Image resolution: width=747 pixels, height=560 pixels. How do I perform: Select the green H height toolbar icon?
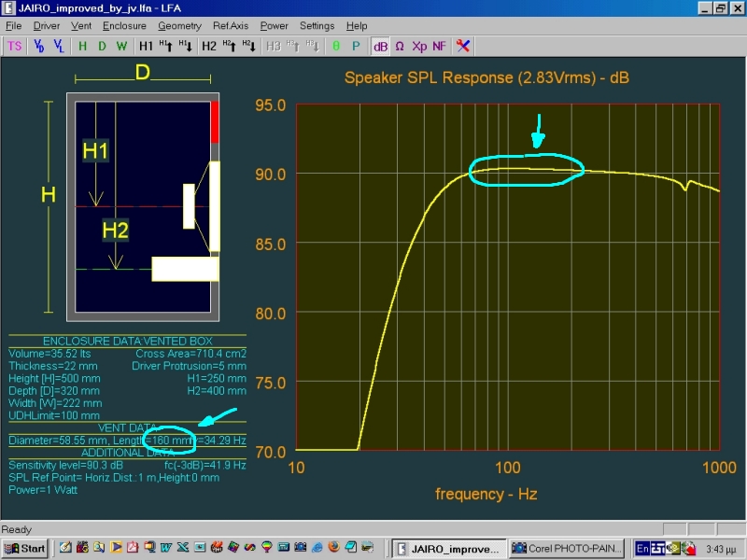[x=82, y=46]
